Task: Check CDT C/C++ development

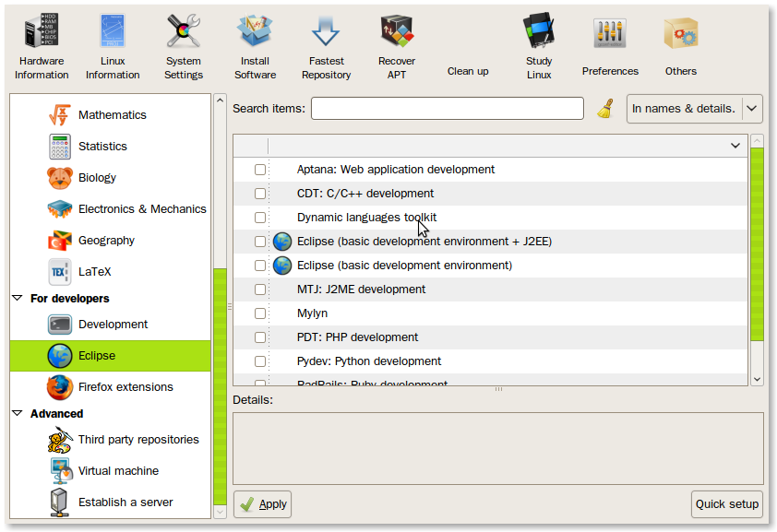Action: point(260,194)
